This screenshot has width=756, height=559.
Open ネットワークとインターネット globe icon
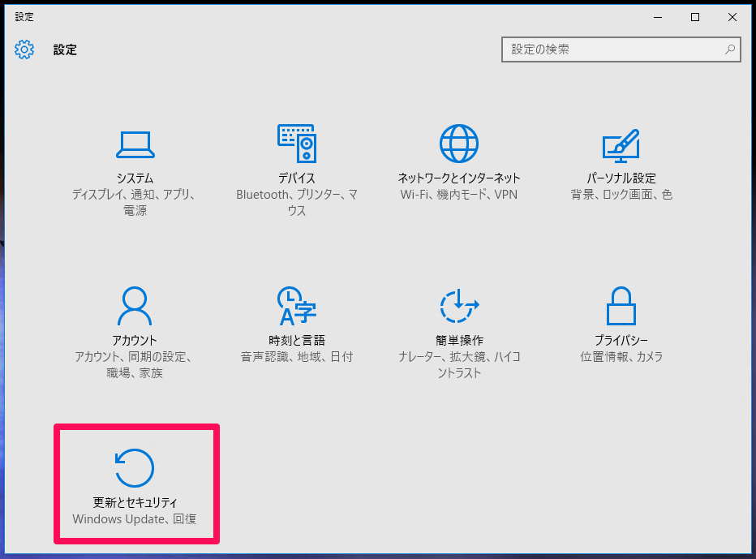click(459, 143)
